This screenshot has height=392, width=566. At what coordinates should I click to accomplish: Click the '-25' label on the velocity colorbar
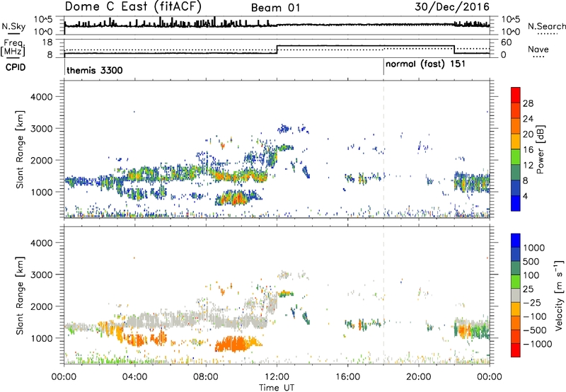click(x=531, y=303)
